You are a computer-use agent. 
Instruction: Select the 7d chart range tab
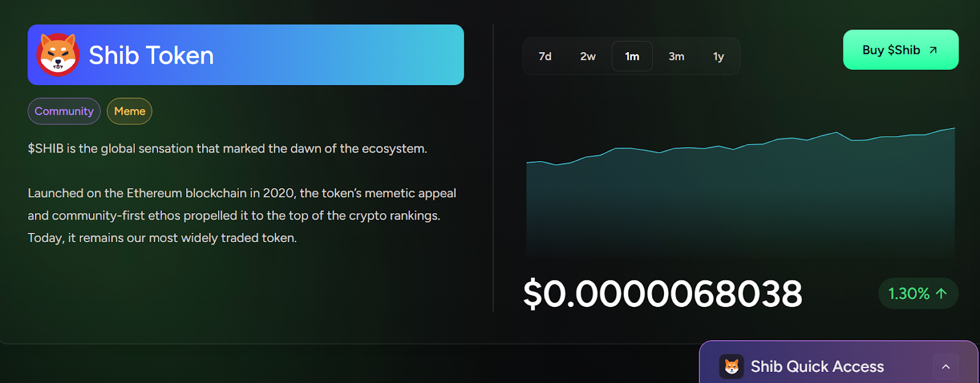click(545, 56)
